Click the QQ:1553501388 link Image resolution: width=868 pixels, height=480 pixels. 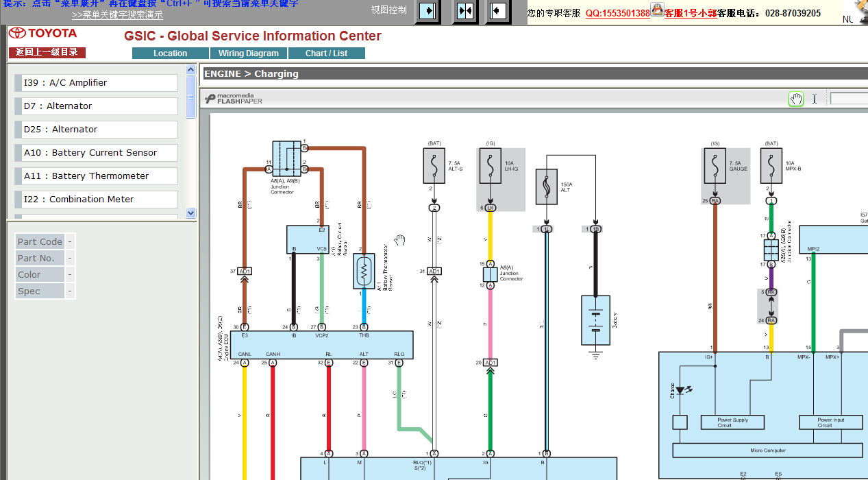point(617,13)
